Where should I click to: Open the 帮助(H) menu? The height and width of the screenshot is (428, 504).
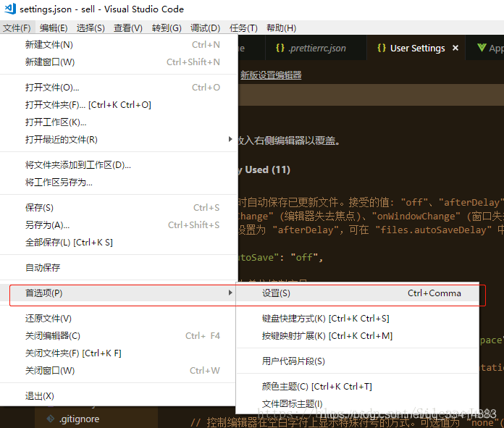pos(281,28)
